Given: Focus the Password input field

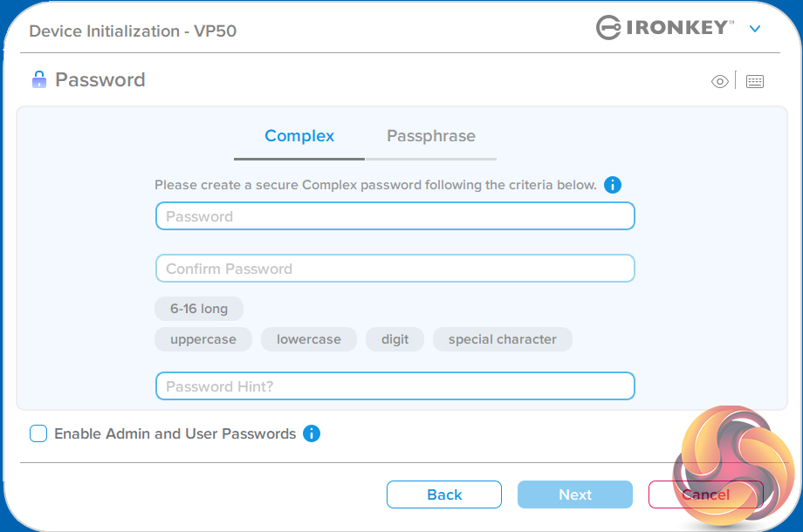Looking at the screenshot, I should [x=395, y=216].
